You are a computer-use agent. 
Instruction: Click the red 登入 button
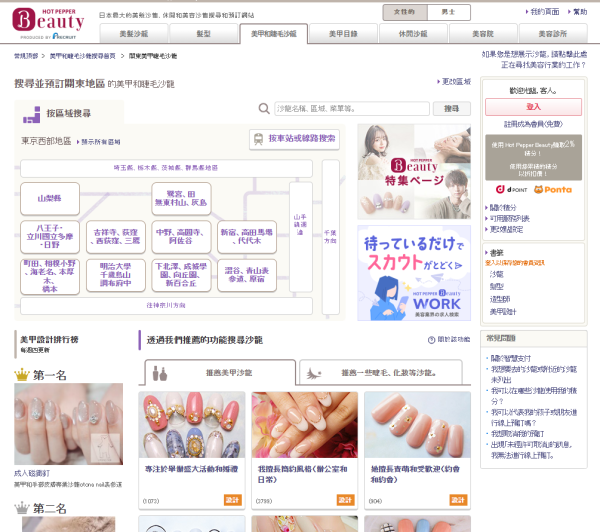coord(533,107)
